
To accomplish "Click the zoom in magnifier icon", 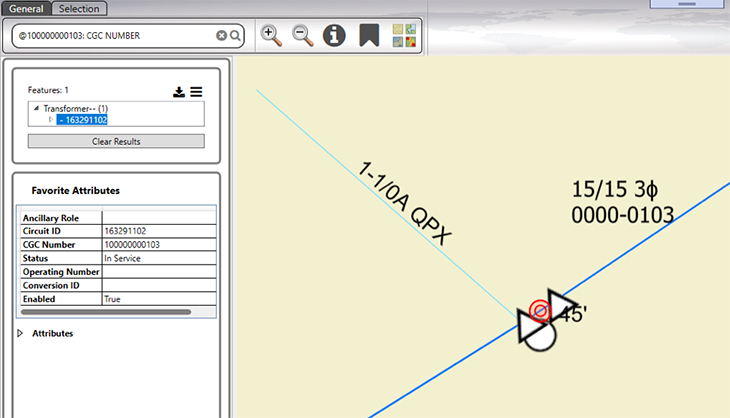I will (271, 35).
